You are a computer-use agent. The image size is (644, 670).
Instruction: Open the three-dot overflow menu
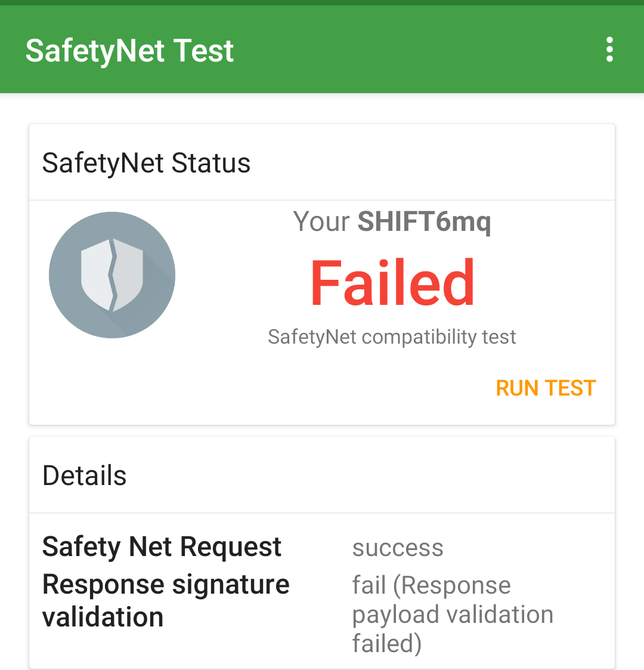point(609,50)
